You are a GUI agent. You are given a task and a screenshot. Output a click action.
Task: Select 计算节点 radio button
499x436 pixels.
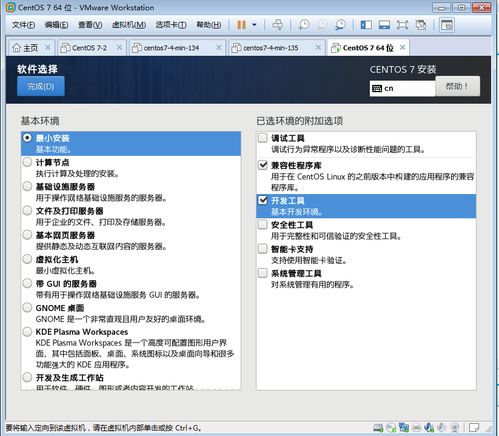tap(27, 162)
